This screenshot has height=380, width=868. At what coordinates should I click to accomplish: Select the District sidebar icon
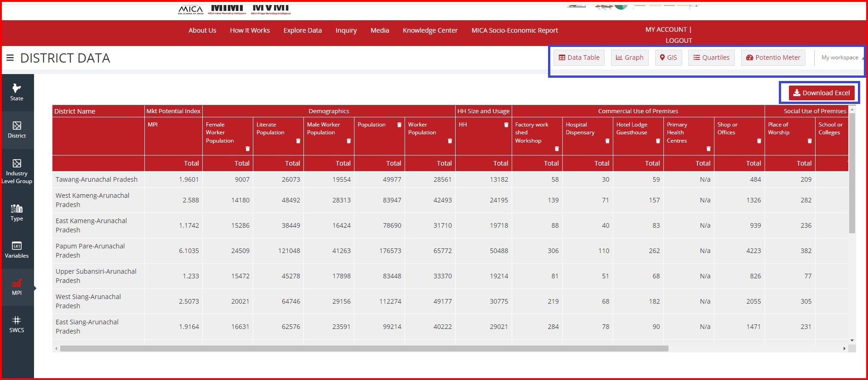coord(17,130)
